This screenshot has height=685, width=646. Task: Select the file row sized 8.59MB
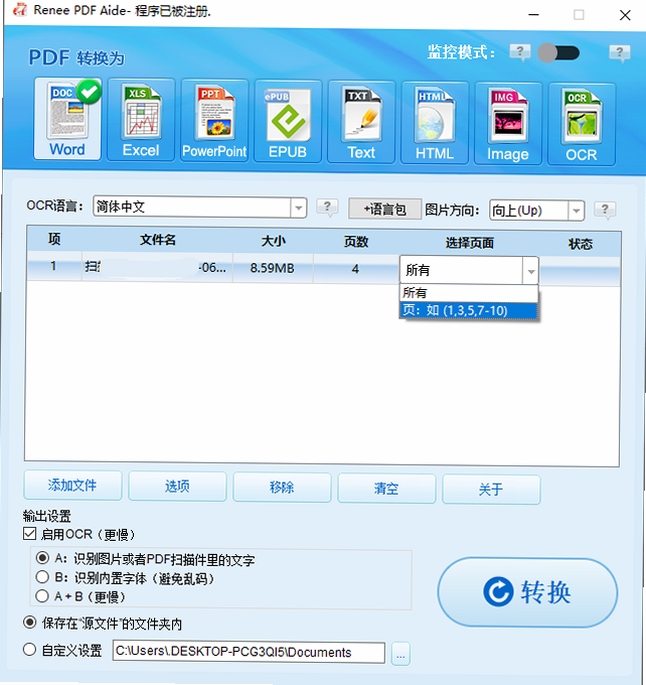pos(323,267)
